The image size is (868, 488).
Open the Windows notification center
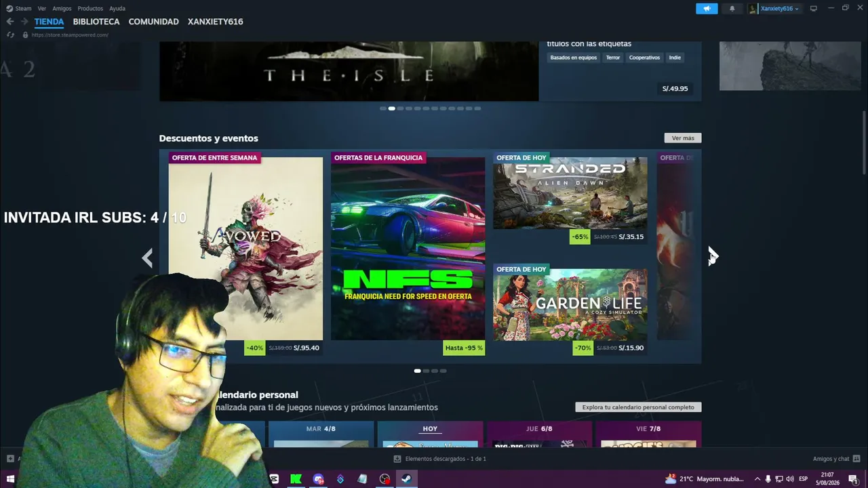tap(853, 479)
